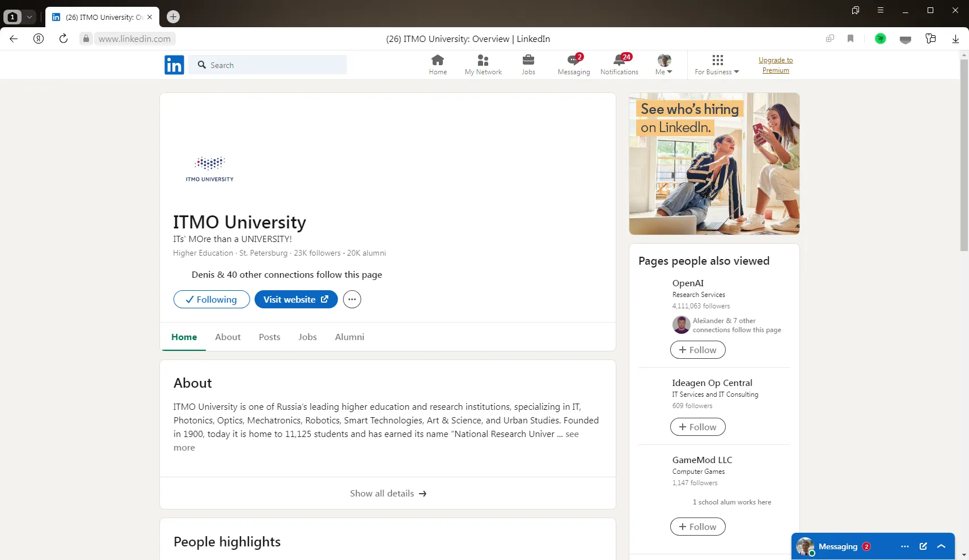This screenshot has width=969, height=560.
Task: Click the Yandex home button
Action: [39, 39]
